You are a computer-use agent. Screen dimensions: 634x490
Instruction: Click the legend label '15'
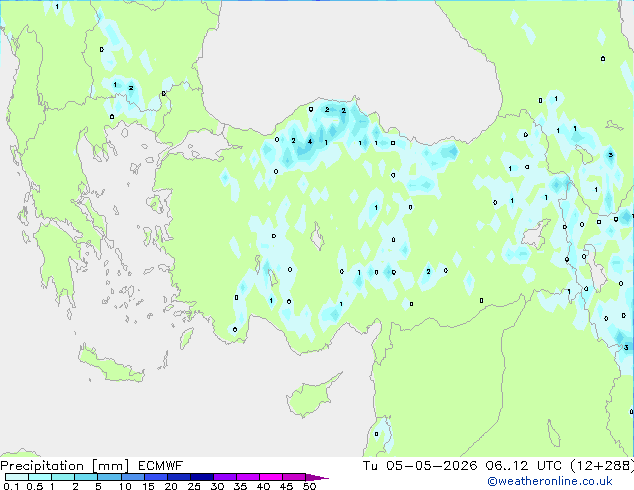coord(148,486)
